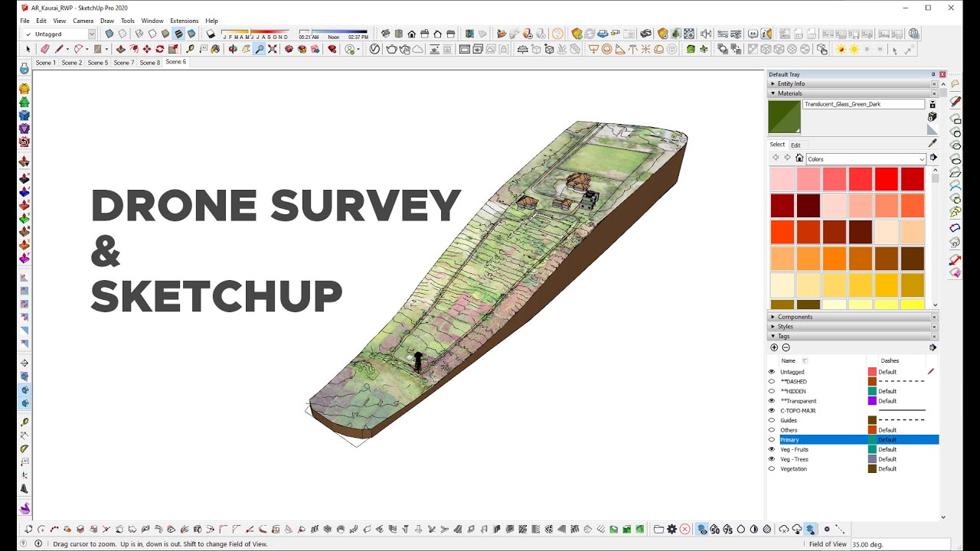Enable Shaded With Textures style
The image size is (980, 551).
point(178,34)
